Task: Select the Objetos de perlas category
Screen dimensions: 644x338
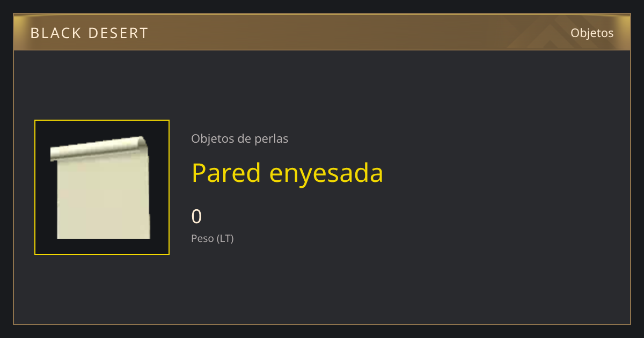Action: click(x=240, y=139)
